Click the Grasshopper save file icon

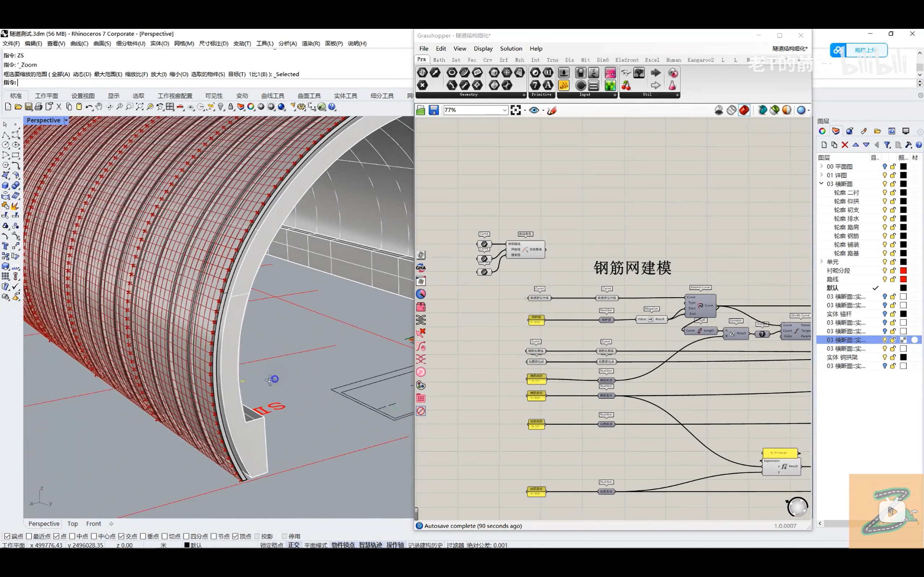[x=434, y=110]
